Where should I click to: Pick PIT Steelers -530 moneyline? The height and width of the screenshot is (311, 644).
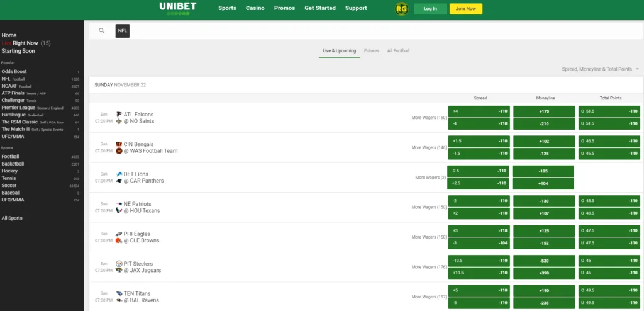coord(544,261)
